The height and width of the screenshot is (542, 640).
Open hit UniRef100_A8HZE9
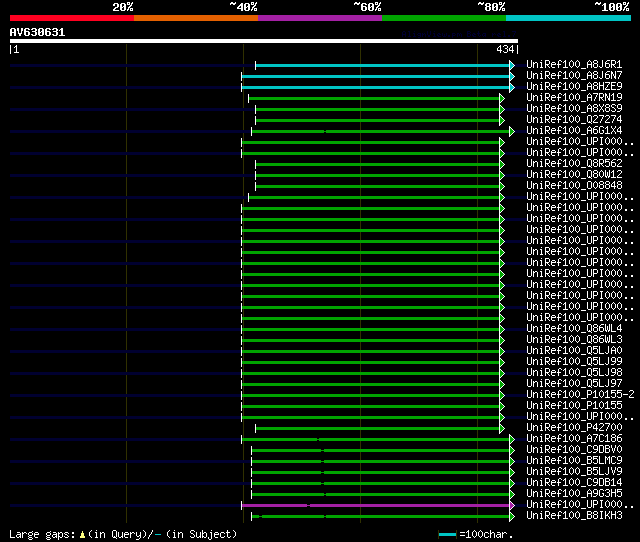tap(574, 87)
